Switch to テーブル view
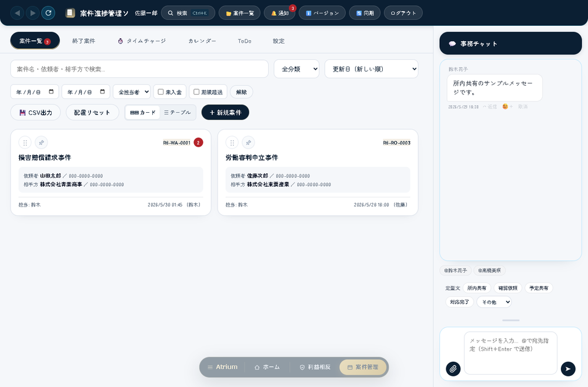The width and height of the screenshot is (588, 387). tap(178, 112)
